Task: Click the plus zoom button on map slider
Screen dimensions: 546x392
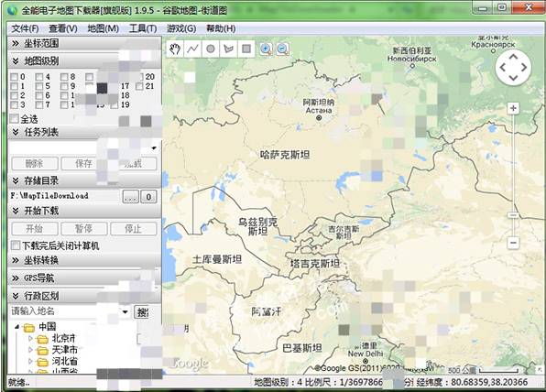Action: (x=513, y=109)
